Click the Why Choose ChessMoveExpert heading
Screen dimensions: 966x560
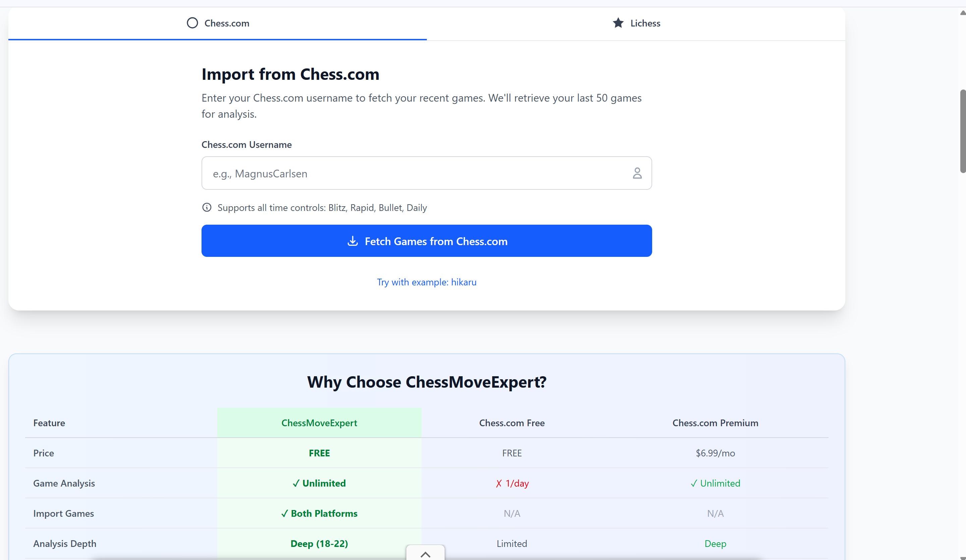(426, 382)
